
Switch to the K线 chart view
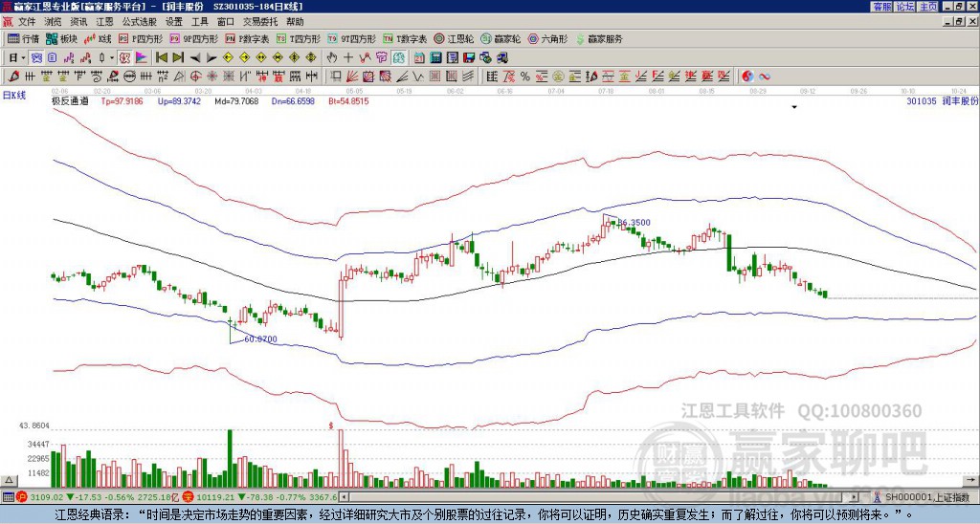coord(98,38)
